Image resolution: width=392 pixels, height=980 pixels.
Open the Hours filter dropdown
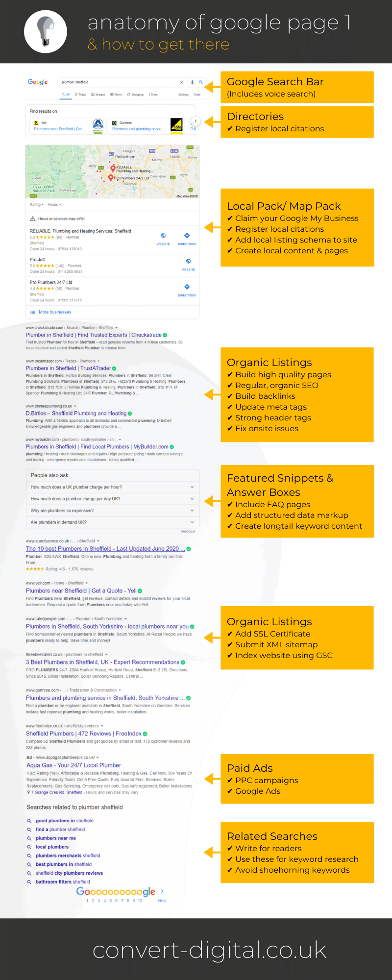pos(54,205)
